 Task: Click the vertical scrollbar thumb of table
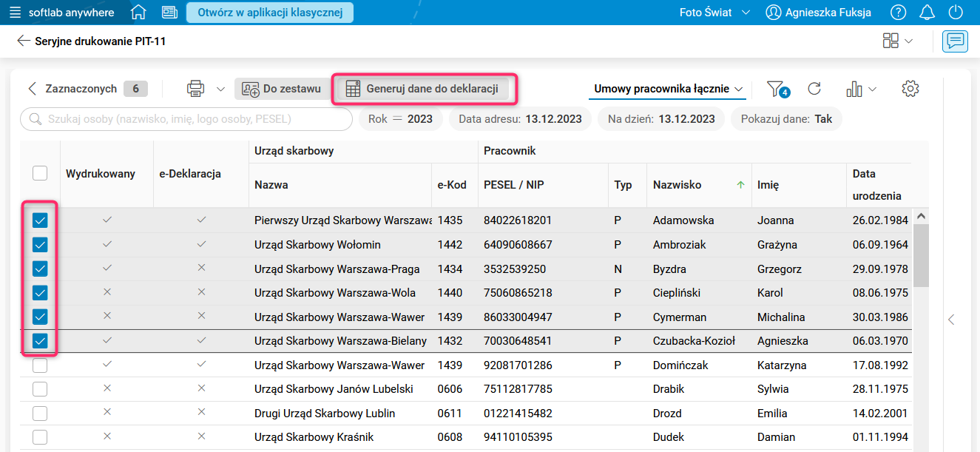pos(921,255)
